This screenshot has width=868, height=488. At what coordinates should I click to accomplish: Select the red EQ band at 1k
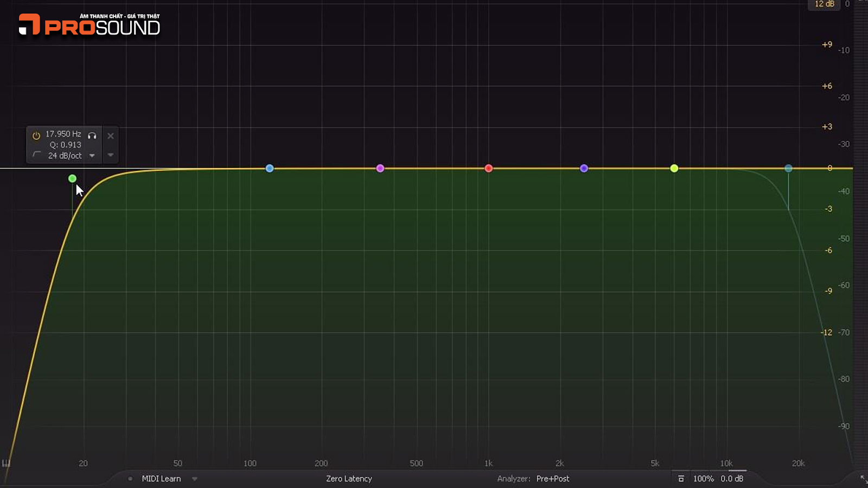coord(489,169)
